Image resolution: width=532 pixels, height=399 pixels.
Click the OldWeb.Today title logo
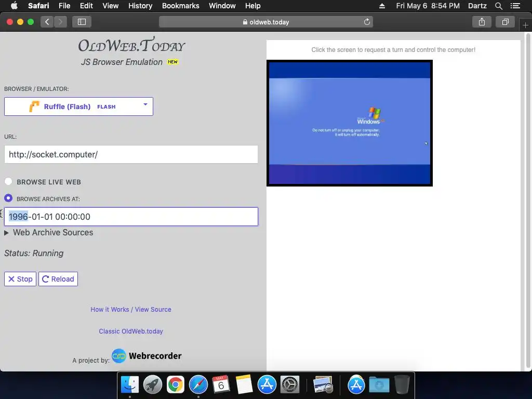(131, 45)
